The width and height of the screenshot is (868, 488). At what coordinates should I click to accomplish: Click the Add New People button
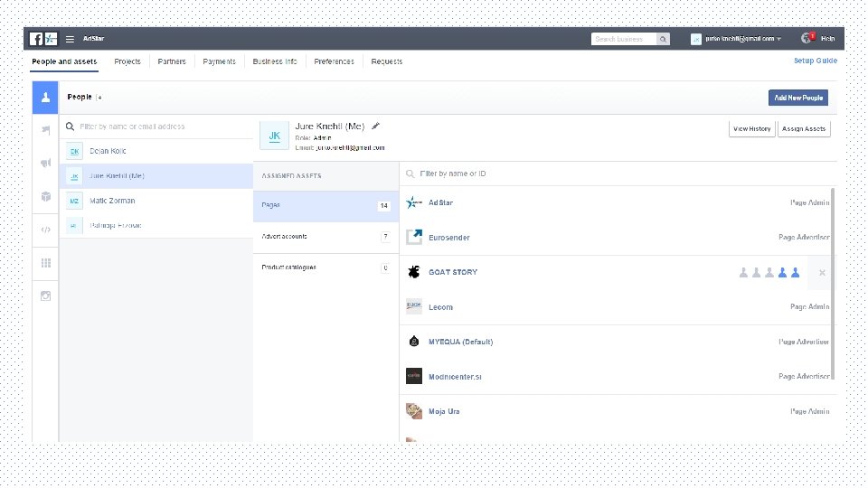pyautogui.click(x=798, y=98)
